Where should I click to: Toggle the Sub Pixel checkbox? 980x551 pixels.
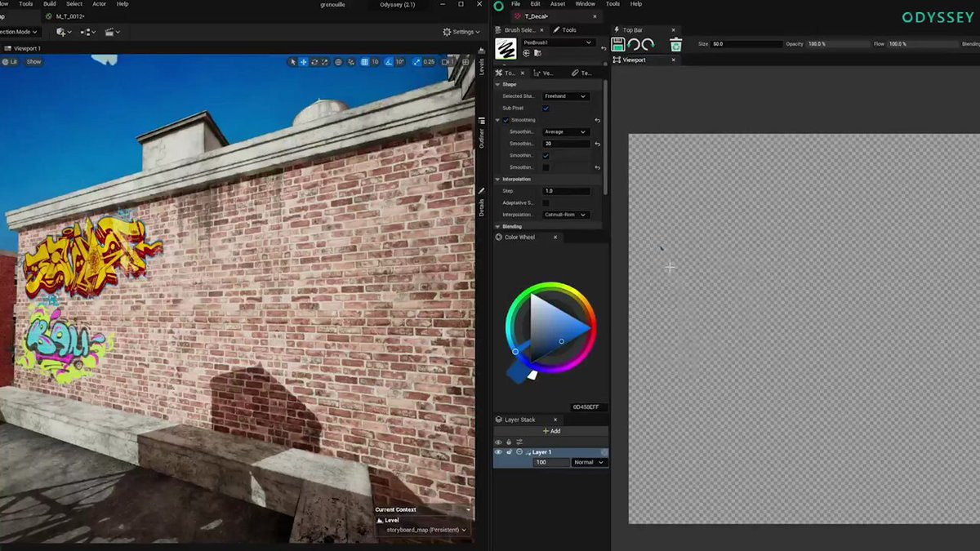click(x=546, y=108)
